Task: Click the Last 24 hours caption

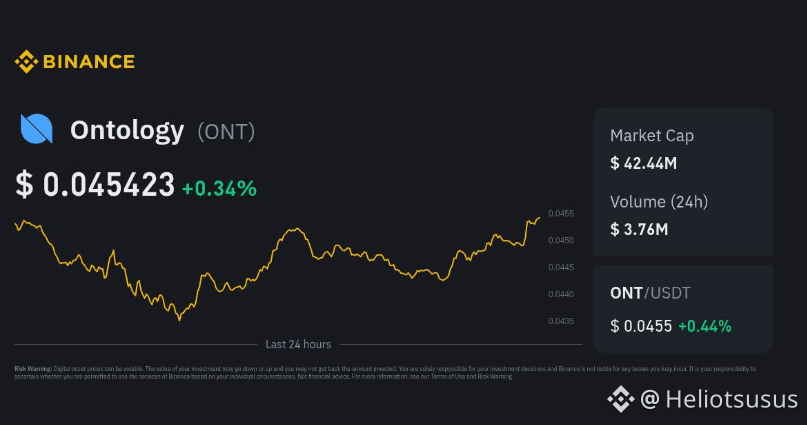Action: (298, 344)
